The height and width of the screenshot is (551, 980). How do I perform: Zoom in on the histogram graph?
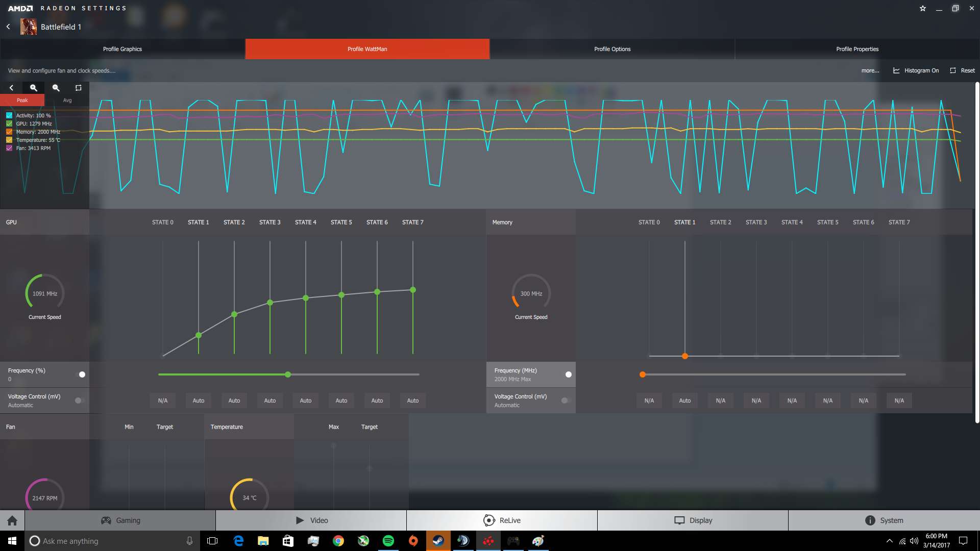(34, 88)
